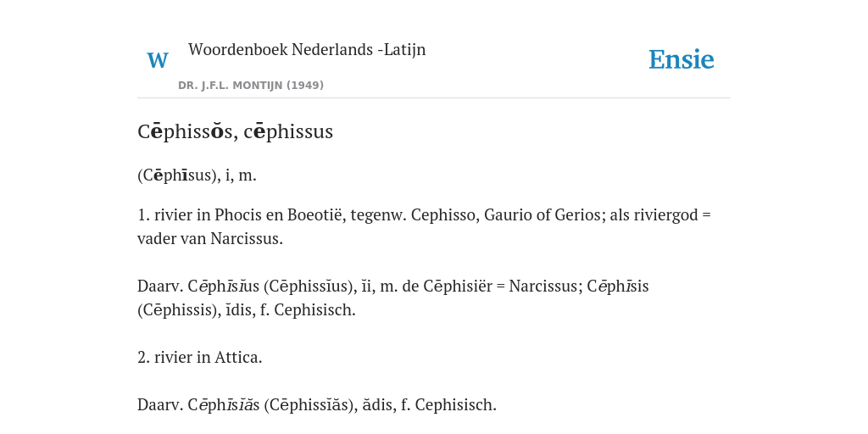The width and height of the screenshot is (868, 434).
Task: Click the (Cēphīsus), i, m. line
Action: tap(197, 175)
